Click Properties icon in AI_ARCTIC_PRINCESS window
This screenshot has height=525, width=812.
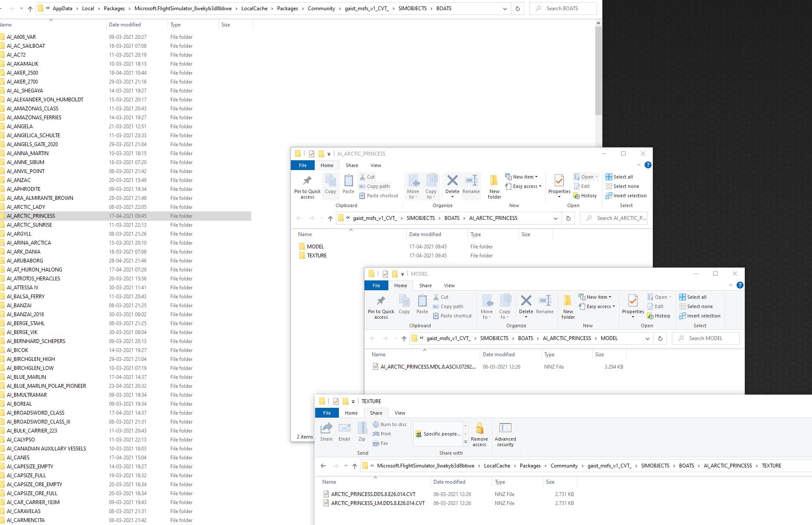[559, 180]
